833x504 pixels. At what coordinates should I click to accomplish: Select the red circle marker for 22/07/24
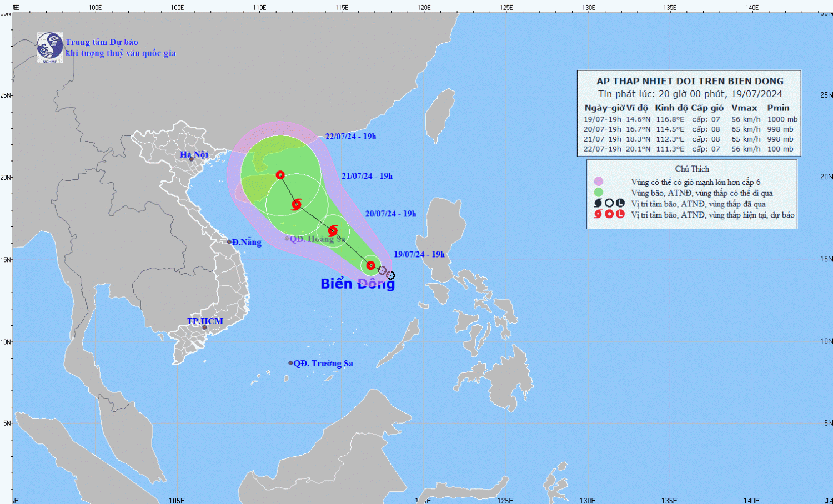pos(280,175)
